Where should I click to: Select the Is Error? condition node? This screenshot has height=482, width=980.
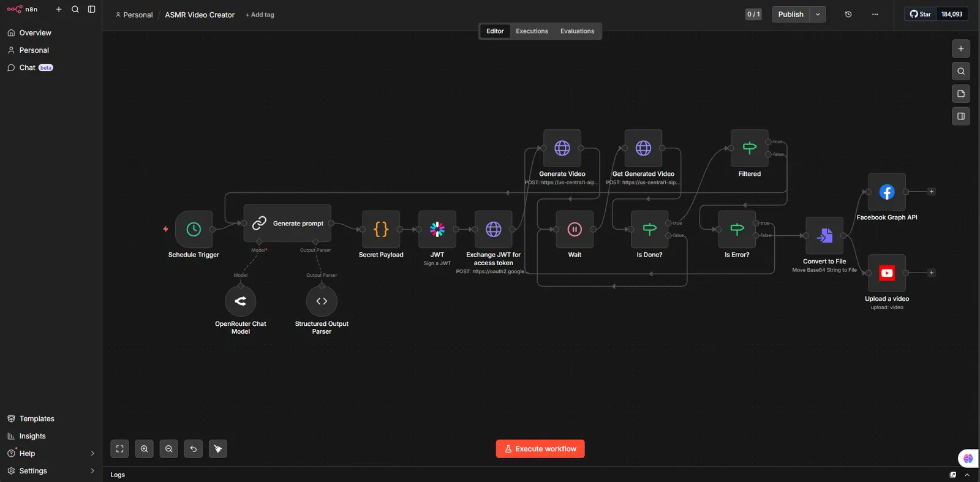point(737,230)
